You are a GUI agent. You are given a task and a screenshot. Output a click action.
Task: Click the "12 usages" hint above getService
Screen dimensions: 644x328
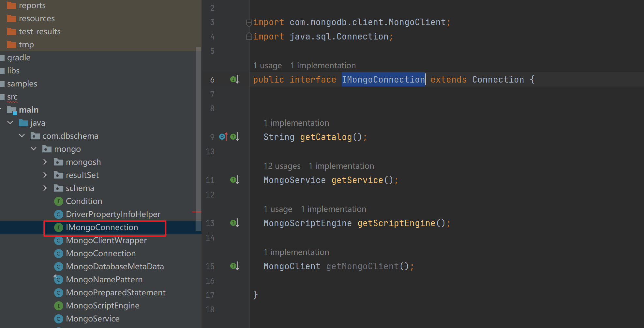(282, 166)
